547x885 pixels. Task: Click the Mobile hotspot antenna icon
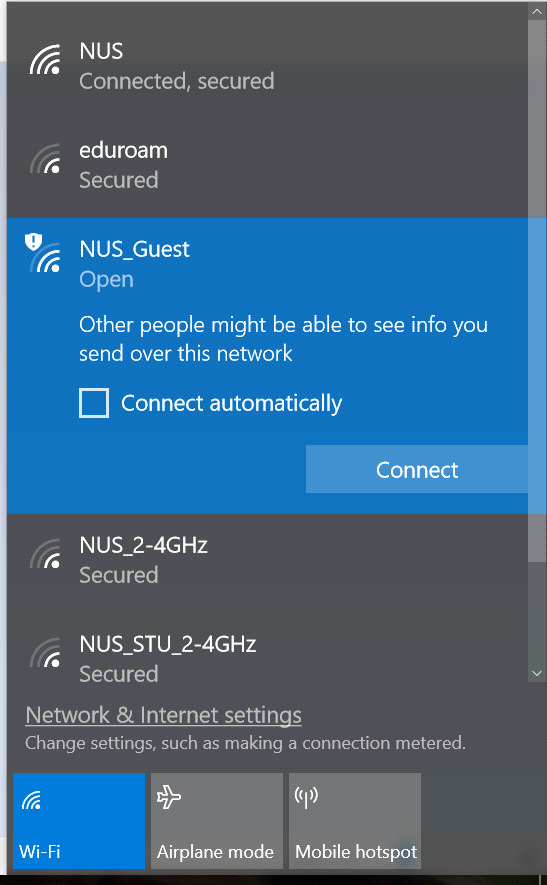(x=306, y=798)
